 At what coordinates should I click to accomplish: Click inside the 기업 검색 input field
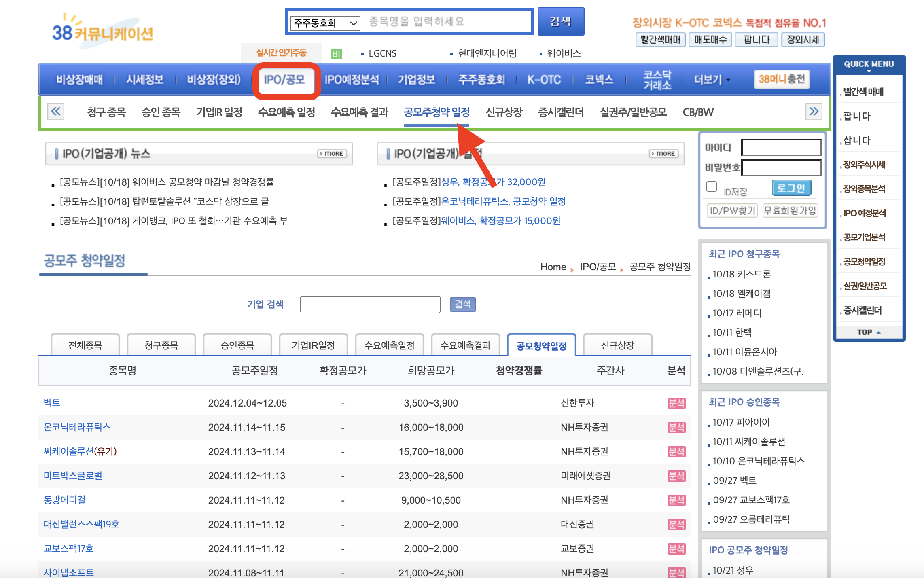370,305
